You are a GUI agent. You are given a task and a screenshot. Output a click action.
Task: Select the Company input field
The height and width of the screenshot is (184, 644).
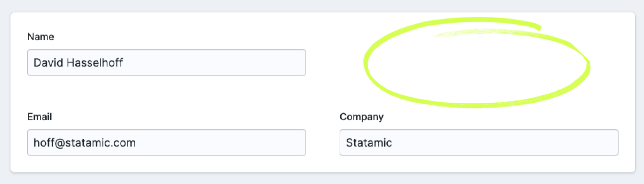coord(479,143)
